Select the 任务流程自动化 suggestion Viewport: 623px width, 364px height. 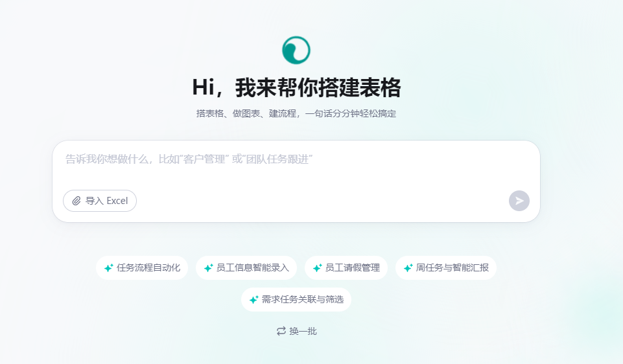tap(142, 268)
